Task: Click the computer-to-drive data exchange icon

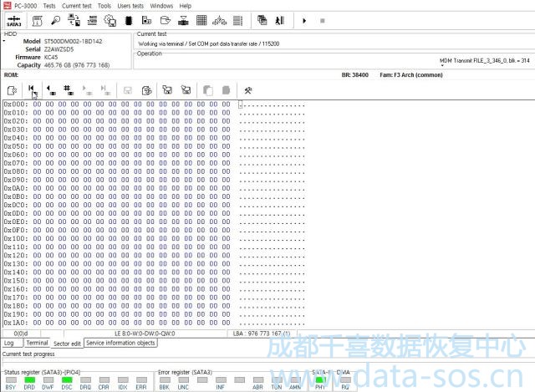Action: 74,20
